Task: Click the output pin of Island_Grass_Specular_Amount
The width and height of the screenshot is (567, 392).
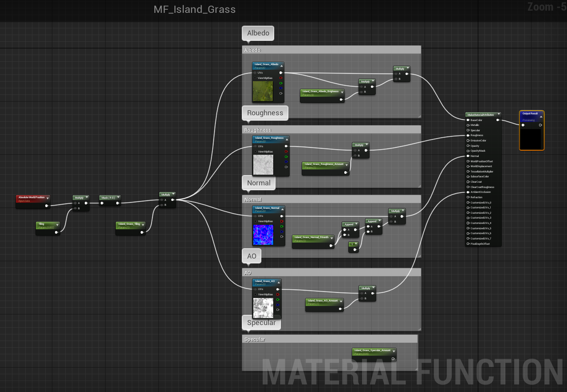Action: point(393,359)
